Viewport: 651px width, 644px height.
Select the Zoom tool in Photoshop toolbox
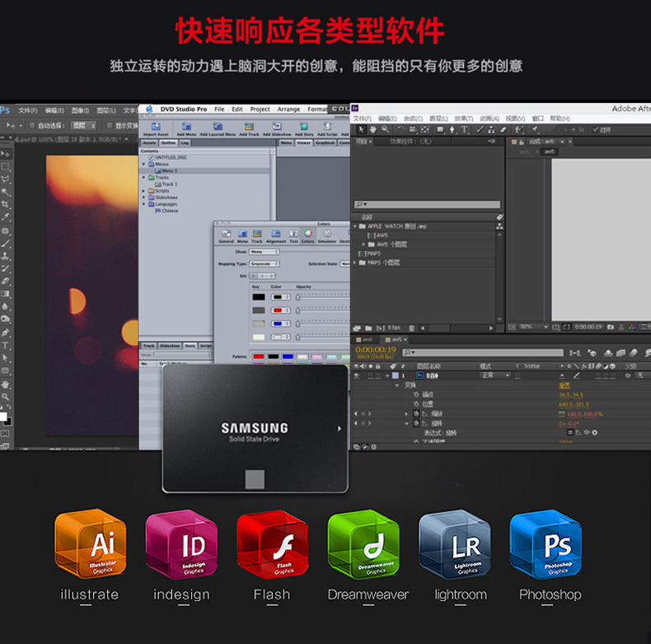[6, 397]
